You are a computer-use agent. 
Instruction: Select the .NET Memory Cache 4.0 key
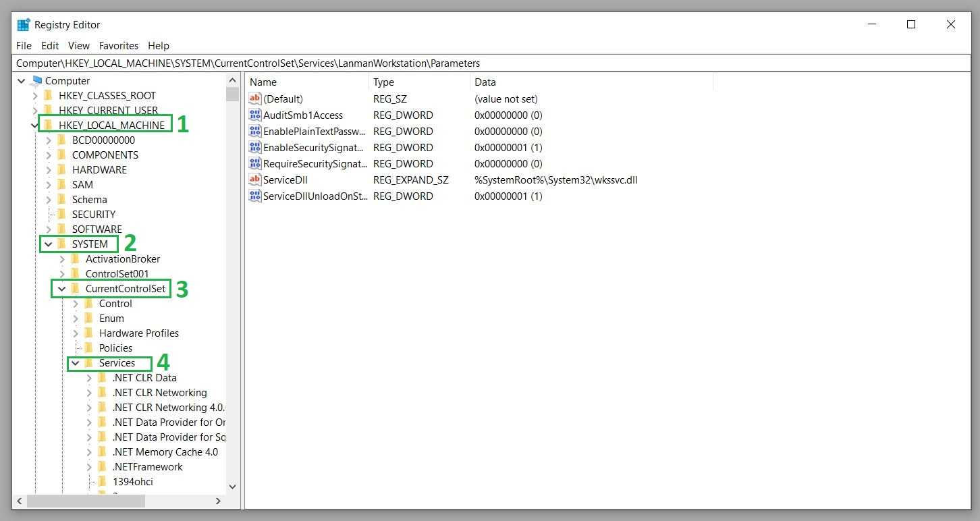165,452
